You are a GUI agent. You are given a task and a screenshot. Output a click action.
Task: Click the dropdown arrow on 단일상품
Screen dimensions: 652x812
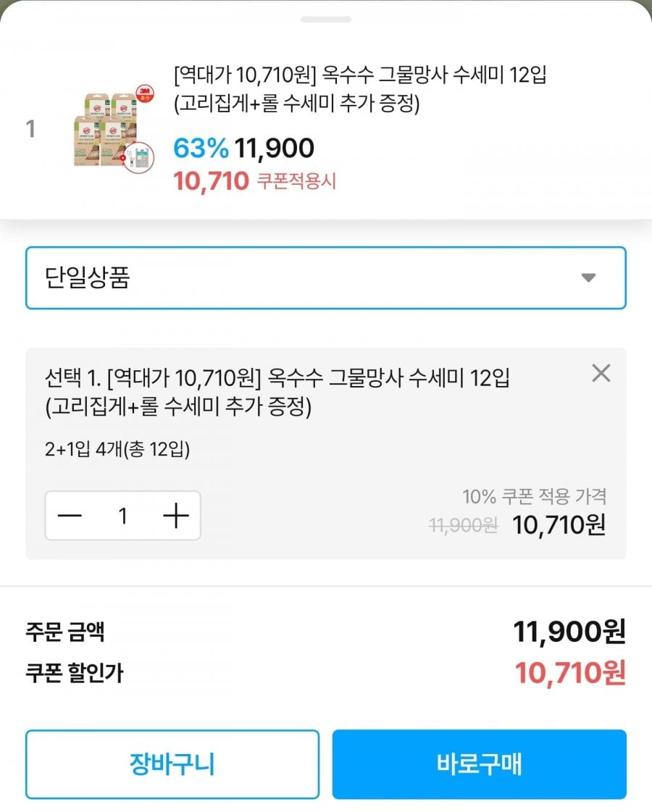click(x=588, y=277)
